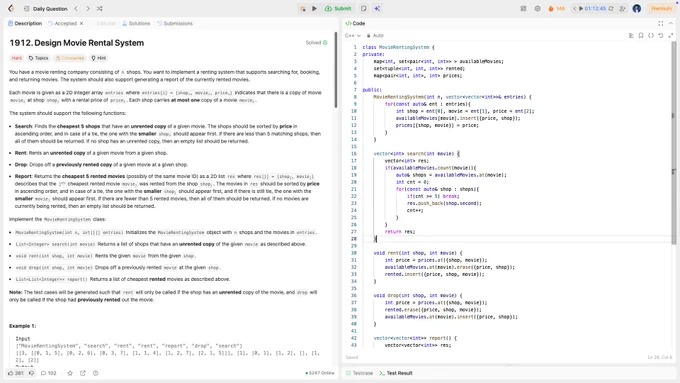Open the AI sparkle assistant icon
680x383 pixels.
point(377,9)
